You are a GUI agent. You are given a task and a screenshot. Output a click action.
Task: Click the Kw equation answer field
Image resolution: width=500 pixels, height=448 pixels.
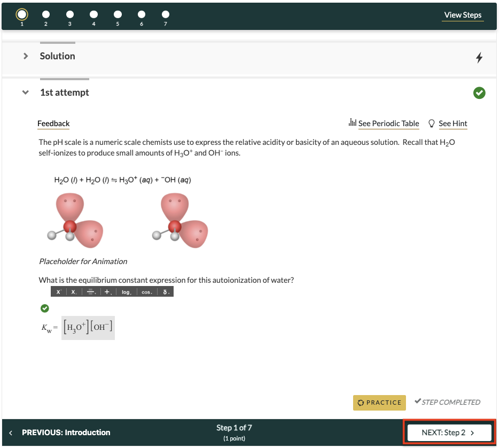pos(88,328)
